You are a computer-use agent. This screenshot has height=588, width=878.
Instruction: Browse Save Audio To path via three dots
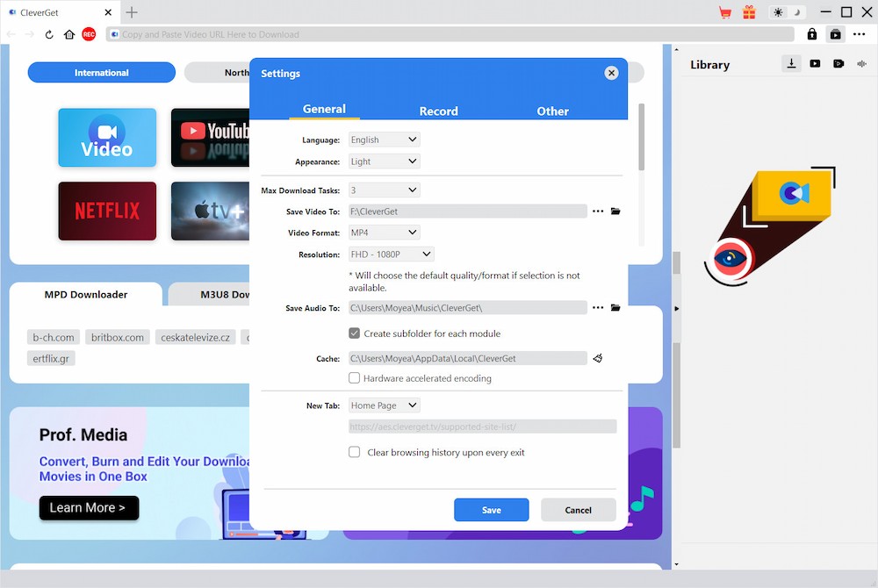coord(598,308)
